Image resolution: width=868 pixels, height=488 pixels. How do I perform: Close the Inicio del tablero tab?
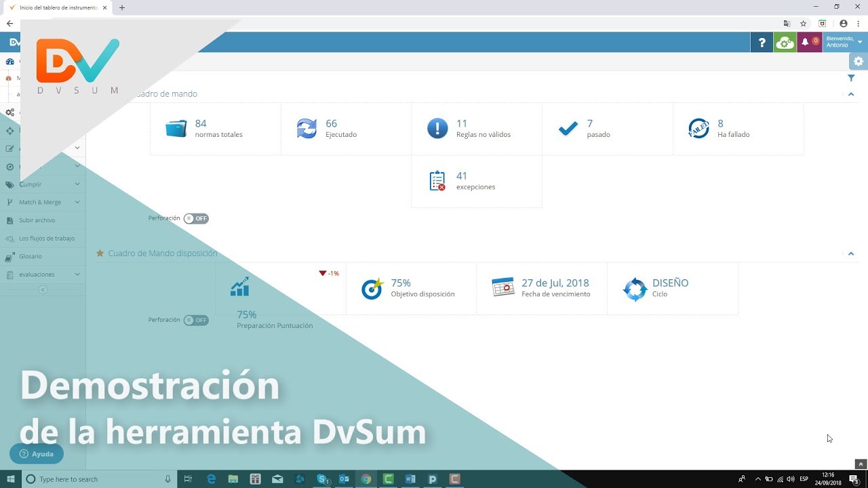[104, 7]
